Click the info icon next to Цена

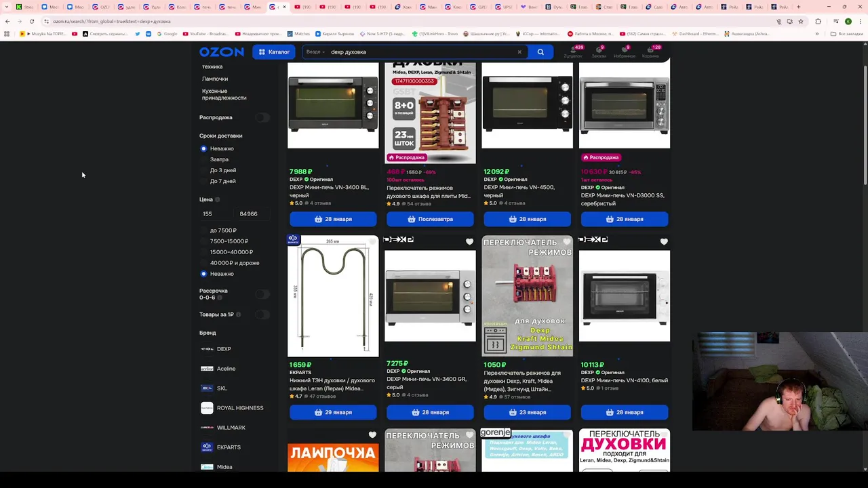[218, 200]
